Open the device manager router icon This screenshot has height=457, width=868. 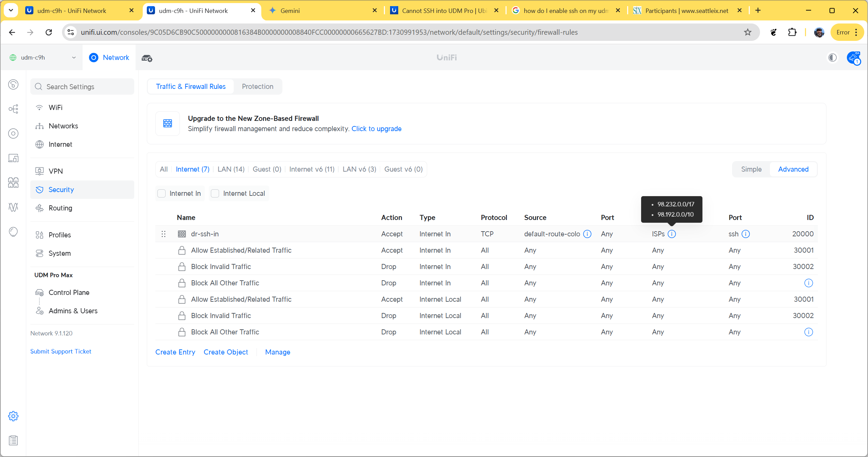coord(147,58)
